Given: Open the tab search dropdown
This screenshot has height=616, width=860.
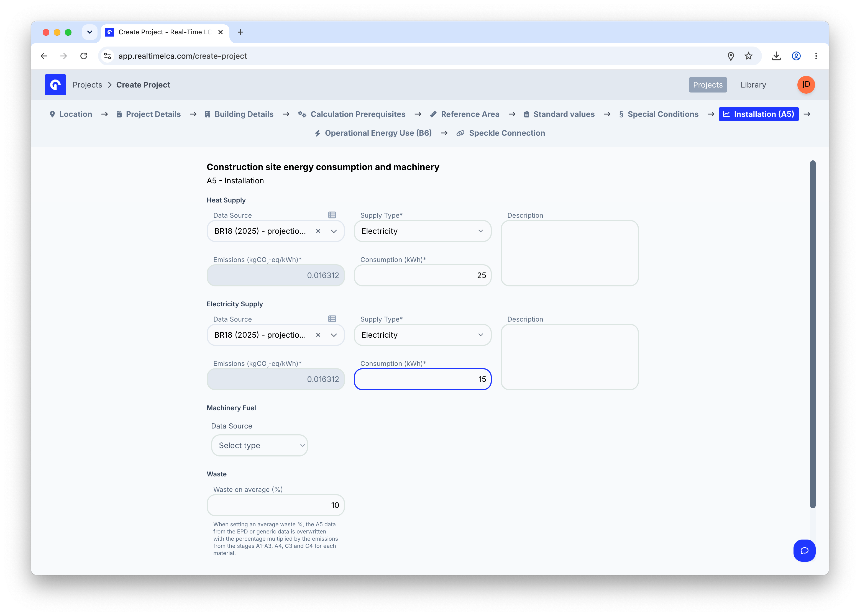Looking at the screenshot, I should (89, 32).
